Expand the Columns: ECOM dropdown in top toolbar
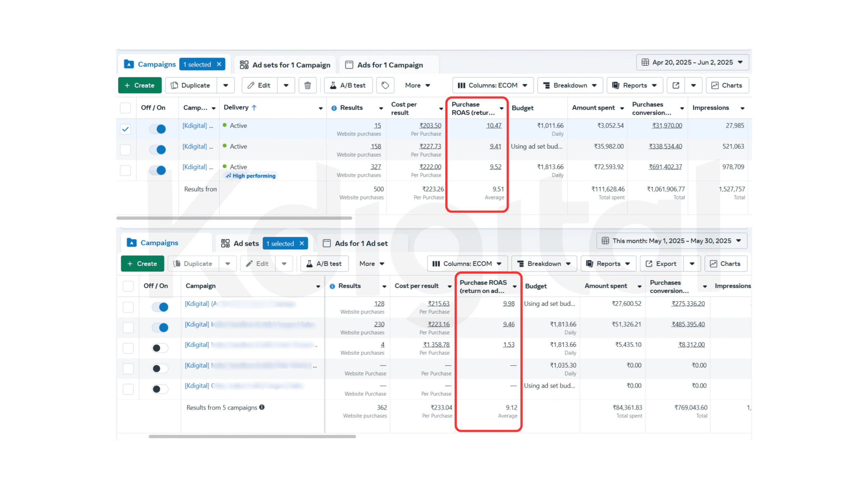 492,85
